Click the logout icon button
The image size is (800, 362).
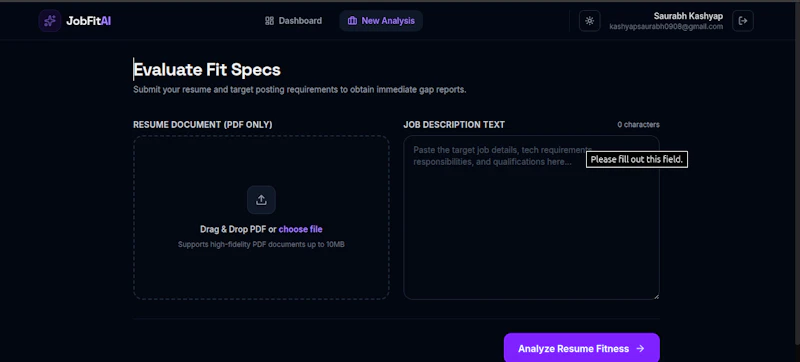[743, 21]
